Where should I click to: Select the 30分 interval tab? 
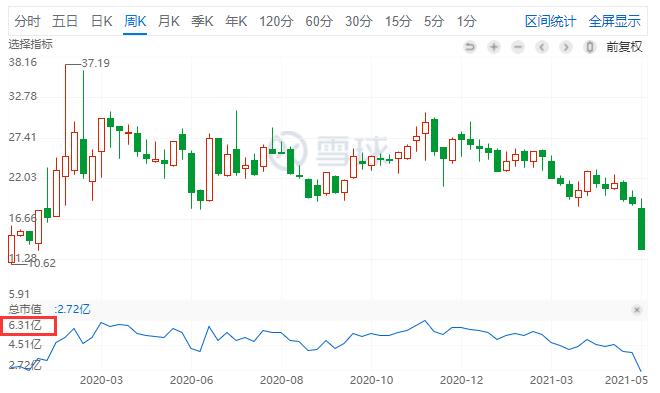359,21
